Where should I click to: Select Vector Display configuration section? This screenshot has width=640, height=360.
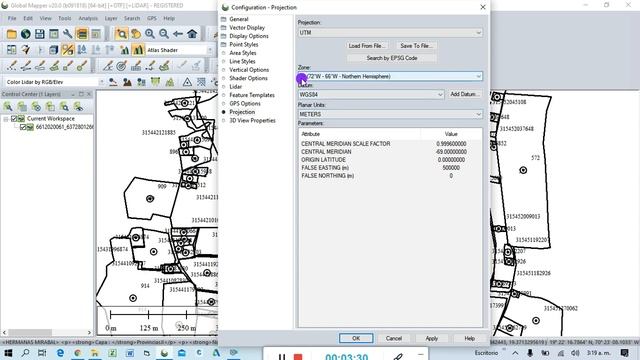click(247, 28)
